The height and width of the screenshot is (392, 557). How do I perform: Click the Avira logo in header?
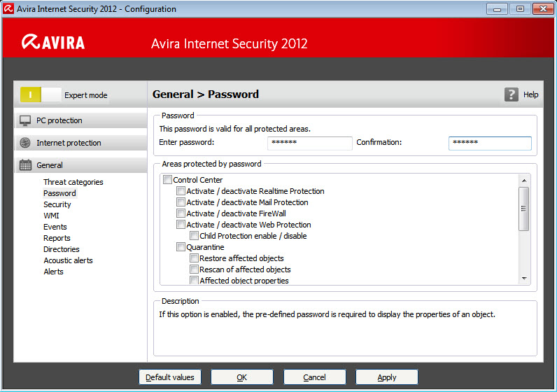pyautogui.click(x=53, y=42)
